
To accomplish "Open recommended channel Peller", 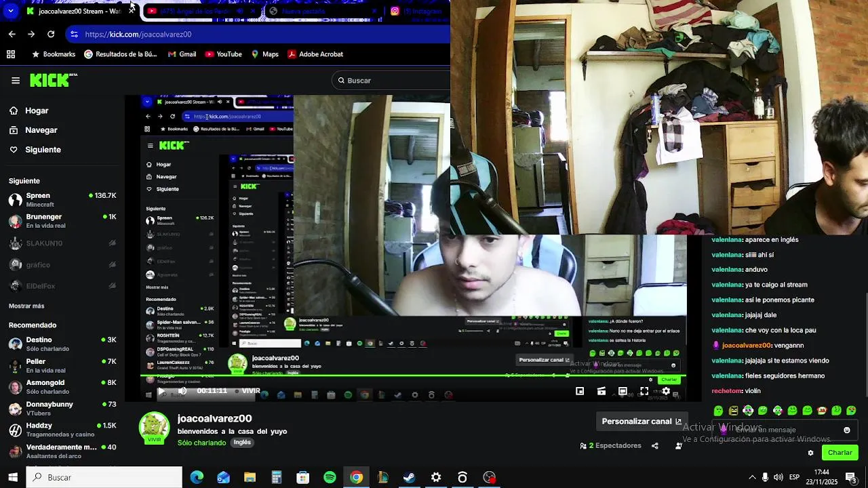I will point(62,365).
